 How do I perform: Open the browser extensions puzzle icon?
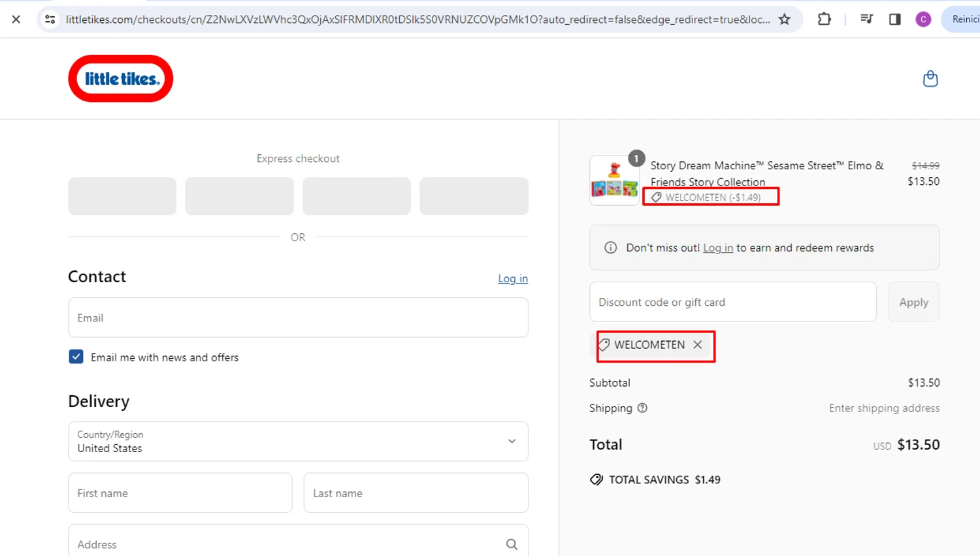[x=825, y=20]
